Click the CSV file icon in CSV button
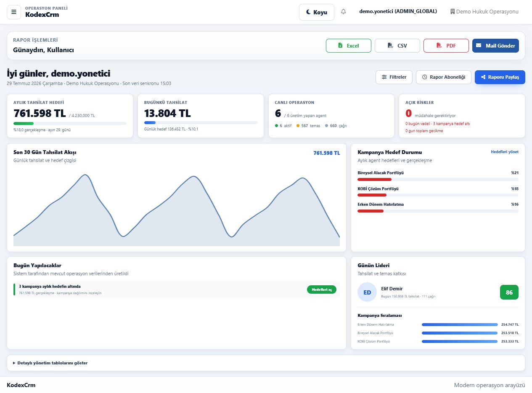 tap(390, 45)
